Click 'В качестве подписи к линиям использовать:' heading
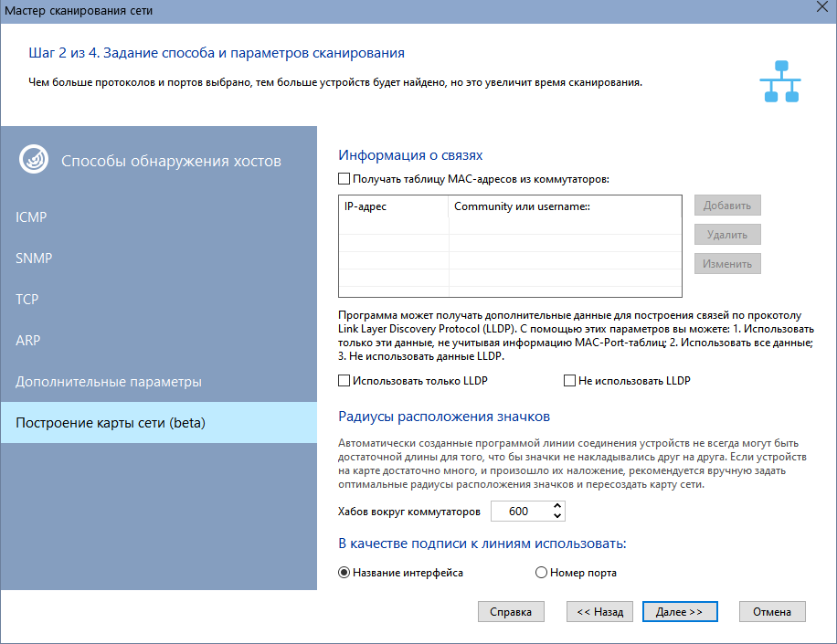The image size is (837, 644). tap(482, 544)
